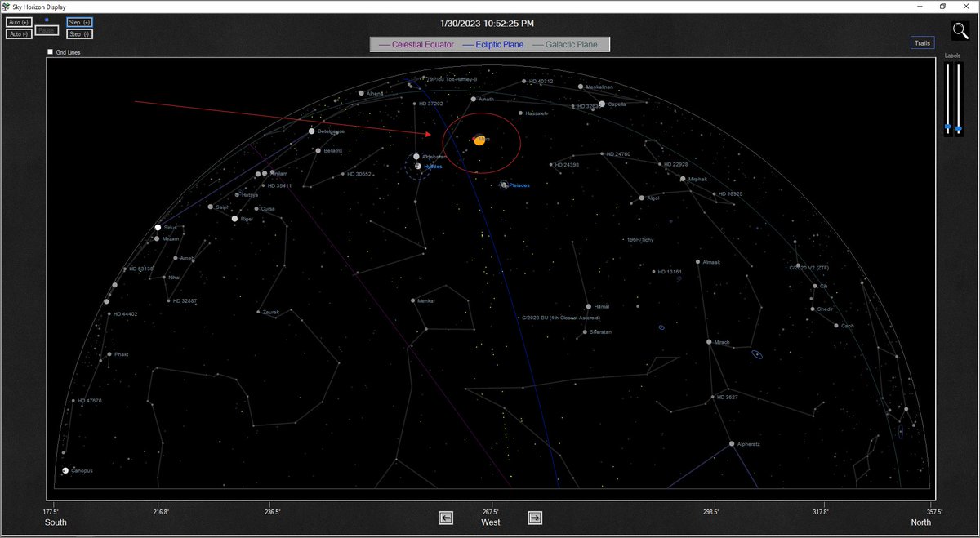Image resolution: width=980 pixels, height=538 pixels.
Task: Click the Pleiades cluster label
Action: [x=519, y=185]
